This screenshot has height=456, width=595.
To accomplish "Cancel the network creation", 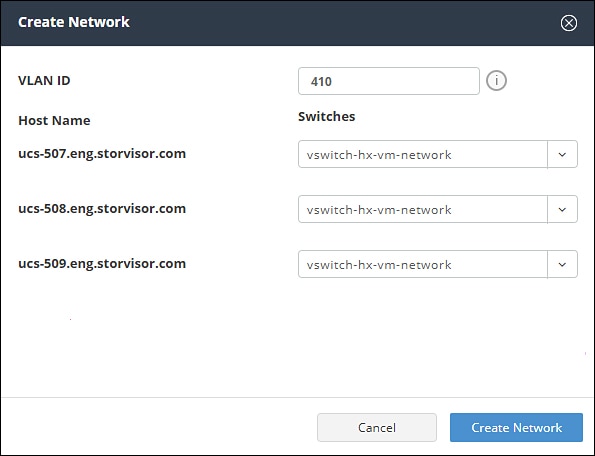I will point(377,428).
